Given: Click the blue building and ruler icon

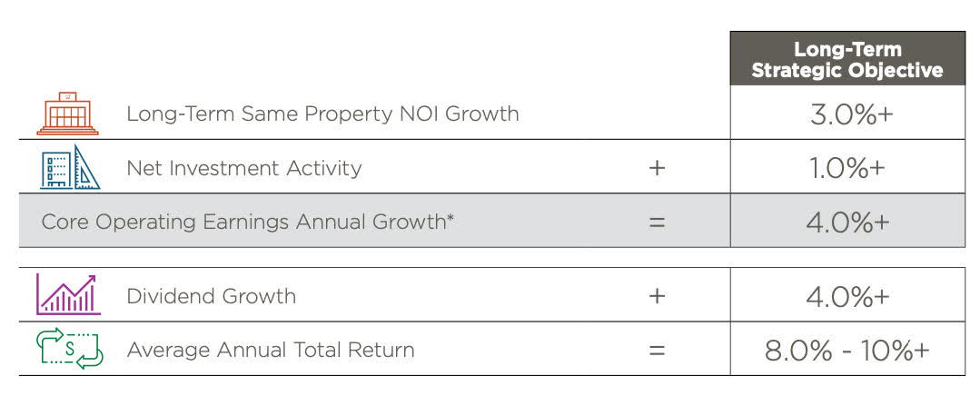Looking at the screenshot, I should (x=70, y=167).
